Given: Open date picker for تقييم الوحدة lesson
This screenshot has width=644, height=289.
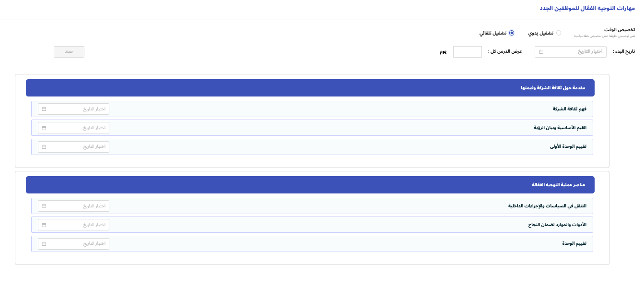Looking at the screenshot, I should [77, 244].
